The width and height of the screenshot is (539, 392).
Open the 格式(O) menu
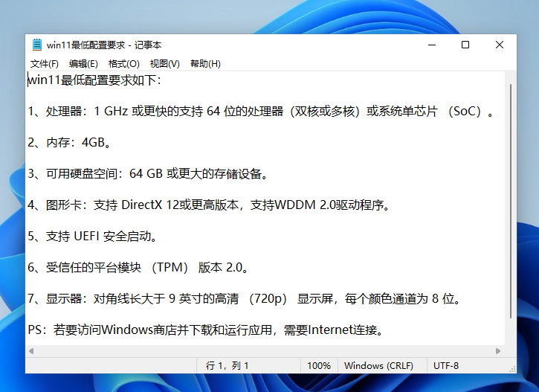pyautogui.click(x=123, y=64)
